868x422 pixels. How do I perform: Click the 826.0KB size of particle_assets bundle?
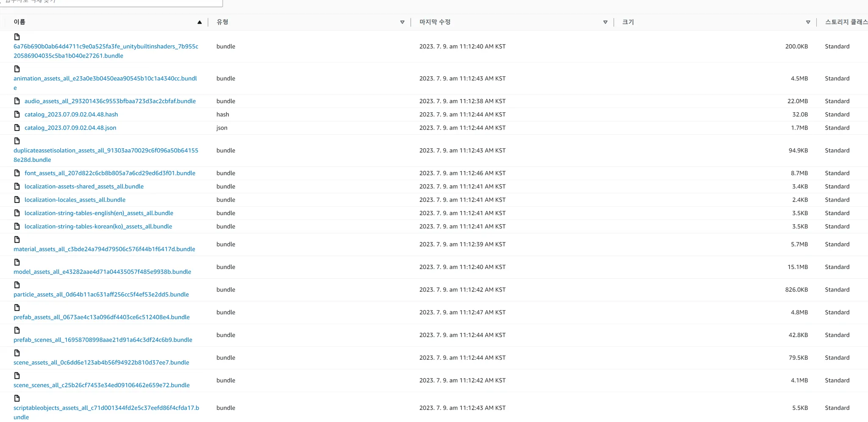point(796,290)
